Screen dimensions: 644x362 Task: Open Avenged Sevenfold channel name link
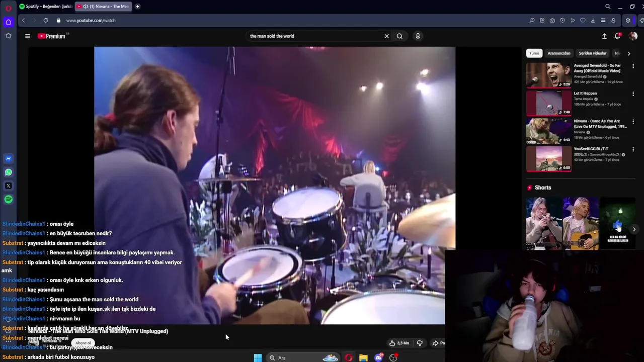[x=588, y=76]
